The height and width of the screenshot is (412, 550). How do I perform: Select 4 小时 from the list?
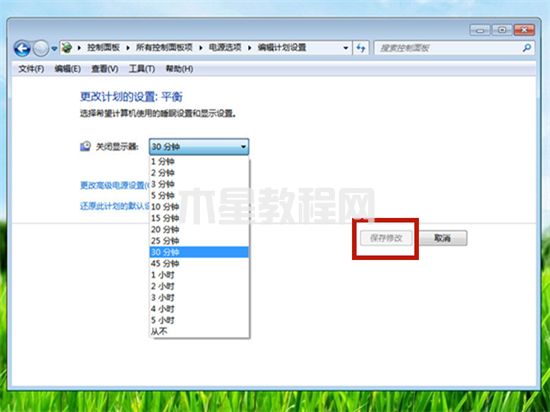(199, 309)
